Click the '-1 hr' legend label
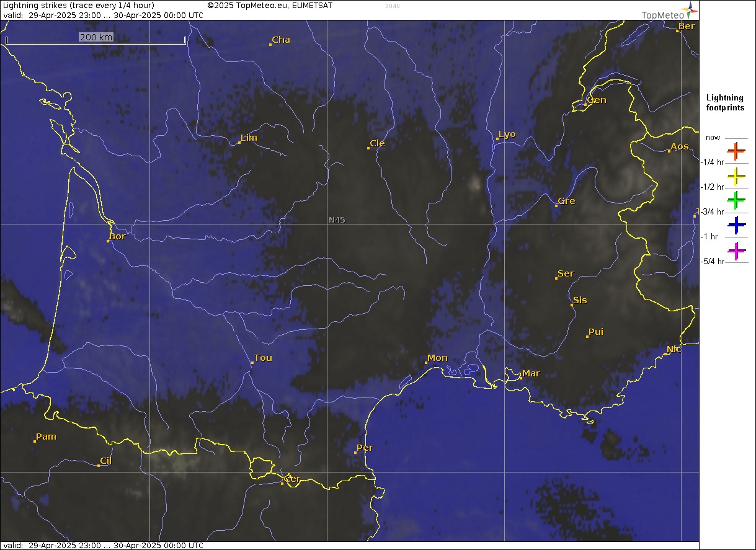This screenshot has height=550, width=756. [x=709, y=237]
